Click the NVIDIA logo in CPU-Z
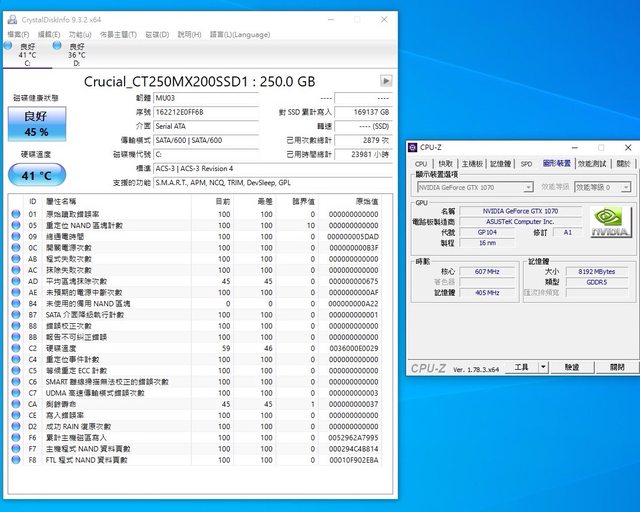 [609, 221]
